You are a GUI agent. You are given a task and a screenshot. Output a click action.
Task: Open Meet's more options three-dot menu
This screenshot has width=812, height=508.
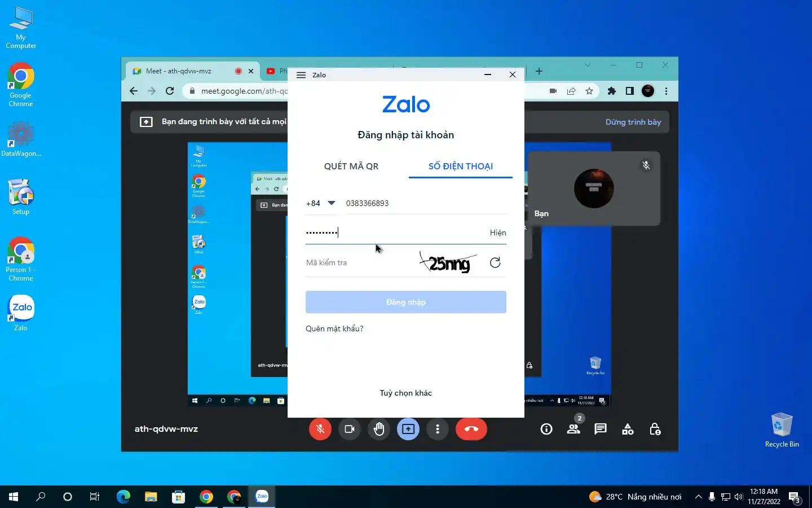(x=438, y=429)
